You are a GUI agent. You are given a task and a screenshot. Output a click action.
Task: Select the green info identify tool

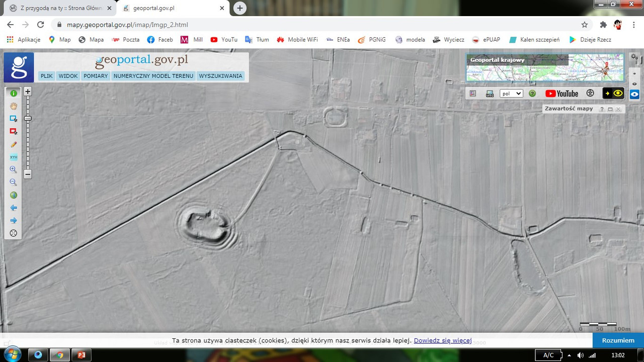14,93
